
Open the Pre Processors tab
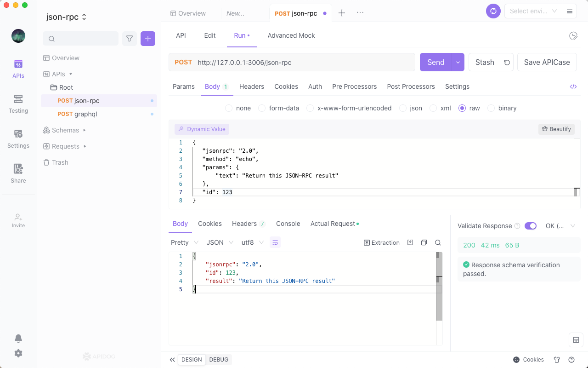[x=354, y=86]
